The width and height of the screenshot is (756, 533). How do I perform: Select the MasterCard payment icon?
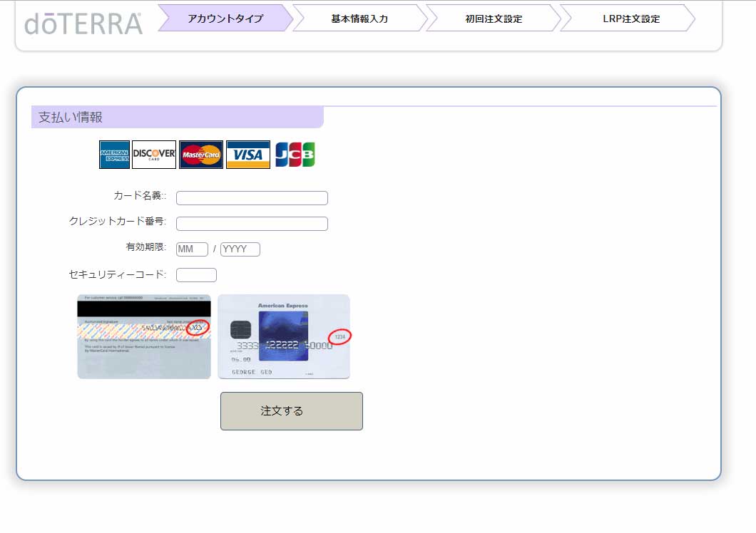pos(202,154)
